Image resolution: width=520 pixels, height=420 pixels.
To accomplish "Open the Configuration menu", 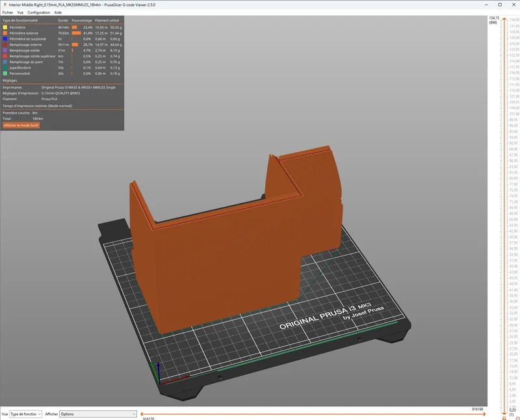I will pyautogui.click(x=38, y=12).
